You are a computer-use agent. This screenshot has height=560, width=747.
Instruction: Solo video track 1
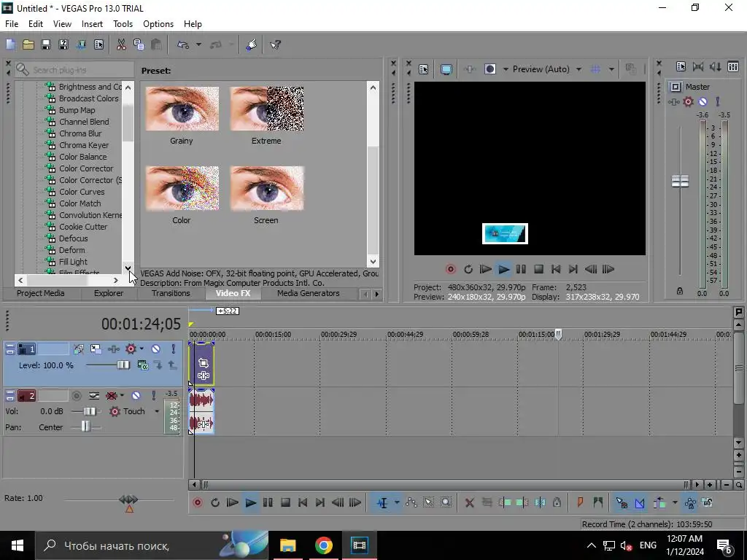[173, 349]
